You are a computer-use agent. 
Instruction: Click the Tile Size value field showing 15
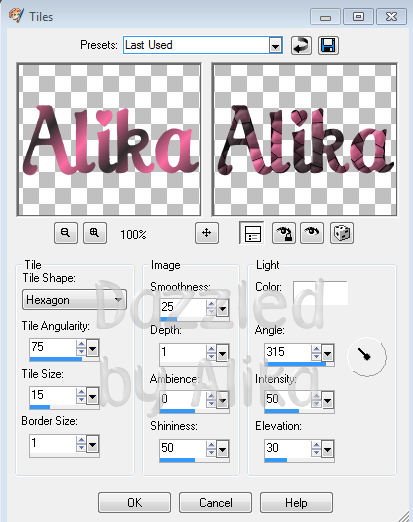[53, 395]
